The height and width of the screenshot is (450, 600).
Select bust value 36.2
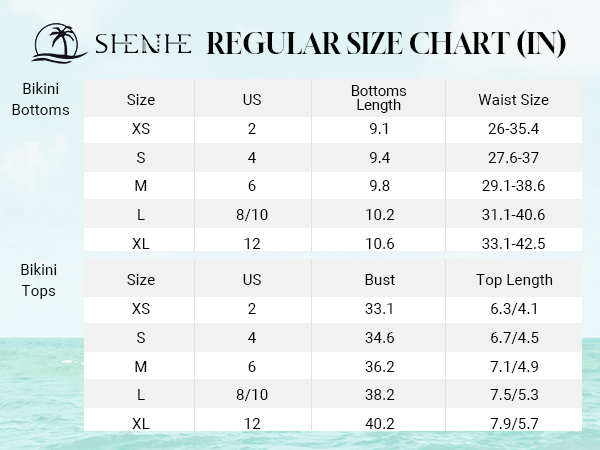(379, 367)
